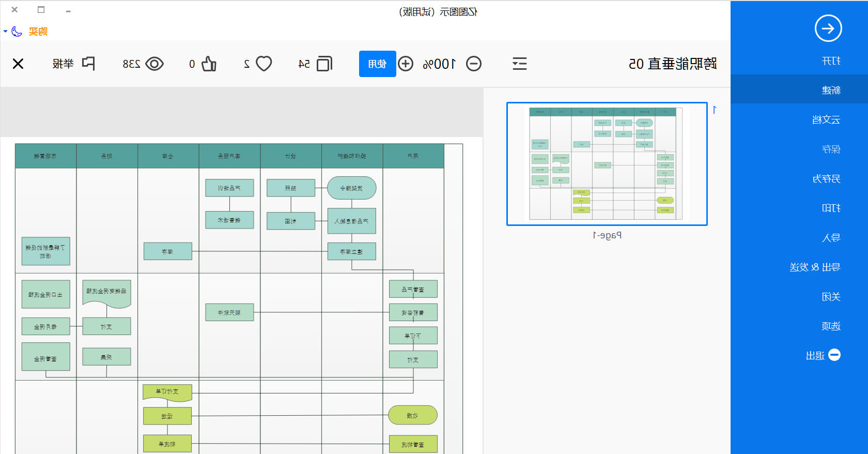
Task: Select the yellow-green 物流单 box
Action: tap(167, 444)
